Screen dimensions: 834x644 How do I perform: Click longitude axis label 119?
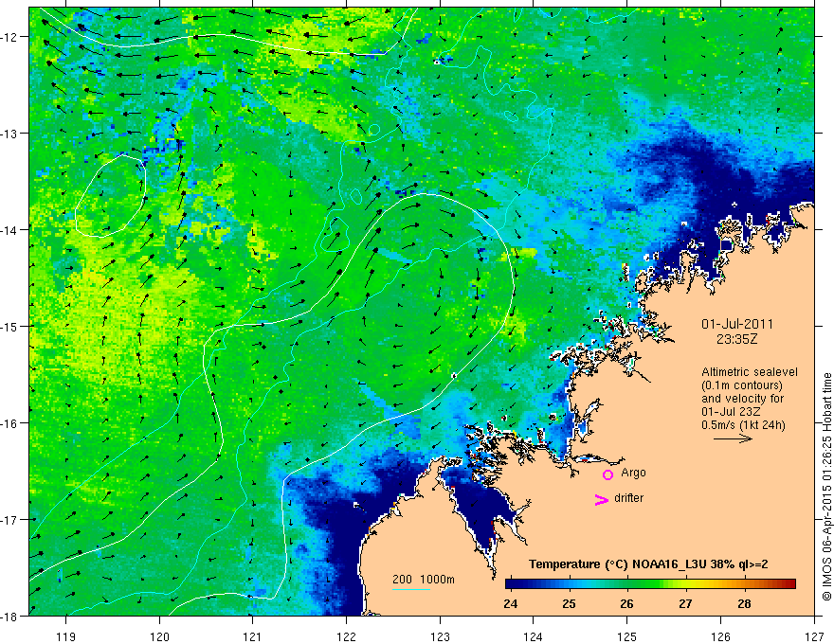pyautogui.click(x=66, y=637)
